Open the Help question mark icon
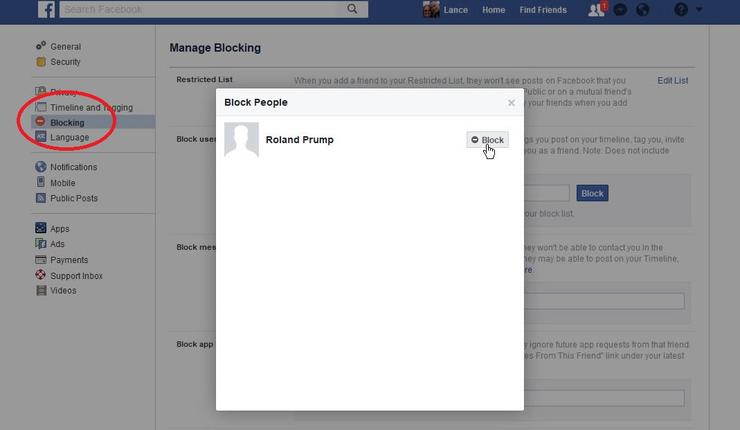The image size is (740, 430). point(681,9)
